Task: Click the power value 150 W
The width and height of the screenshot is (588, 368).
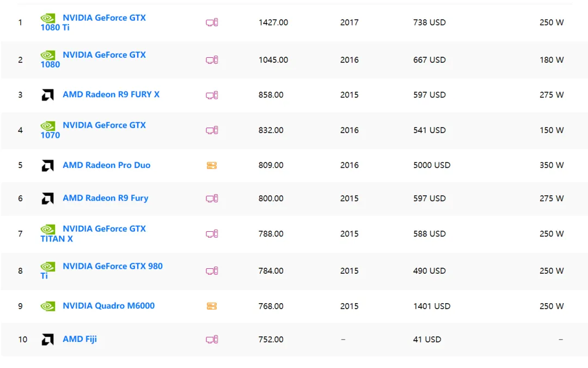Action: click(x=552, y=130)
